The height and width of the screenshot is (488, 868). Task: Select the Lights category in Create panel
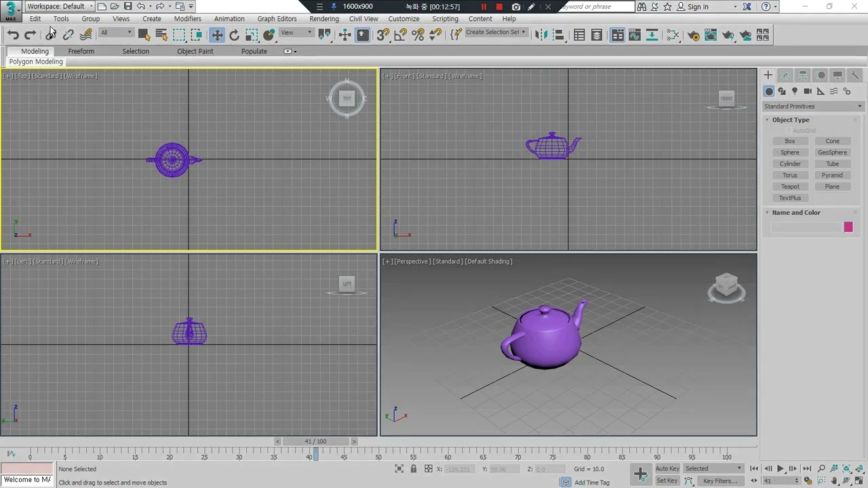795,91
